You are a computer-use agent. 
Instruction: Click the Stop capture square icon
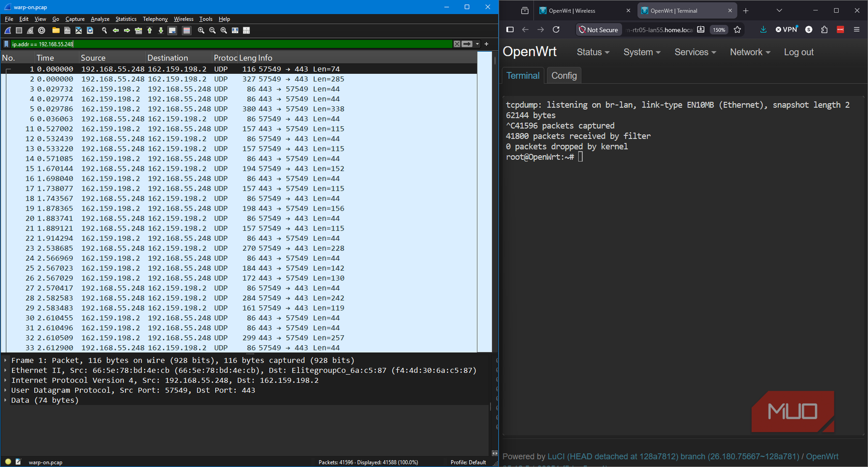(19, 31)
